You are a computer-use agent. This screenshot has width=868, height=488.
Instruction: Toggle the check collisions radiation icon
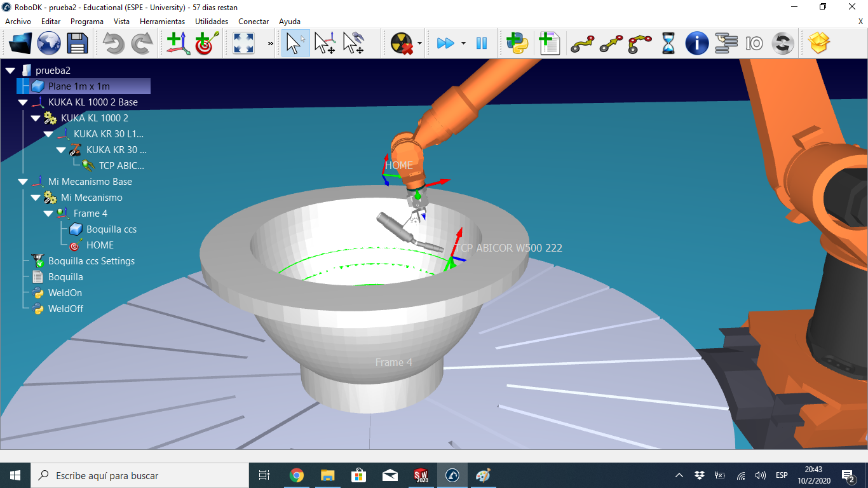tap(401, 43)
